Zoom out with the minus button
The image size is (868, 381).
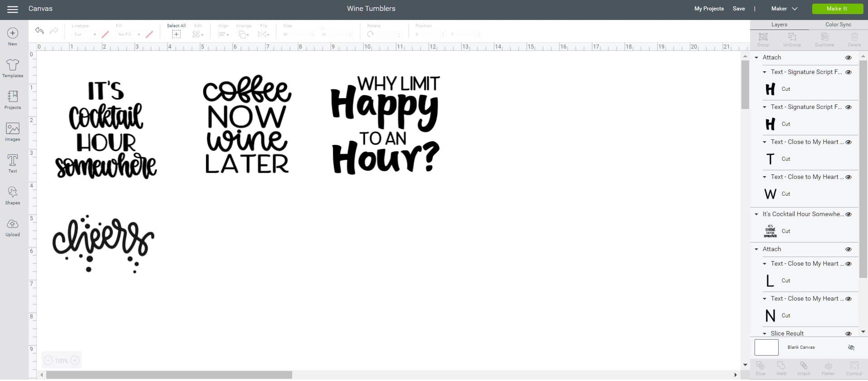[48, 361]
